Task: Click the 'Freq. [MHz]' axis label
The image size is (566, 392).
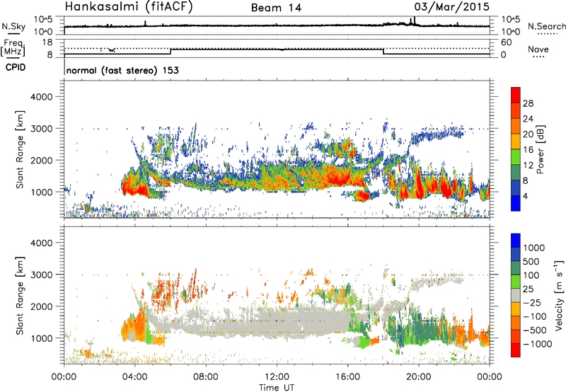Action: coord(13,47)
